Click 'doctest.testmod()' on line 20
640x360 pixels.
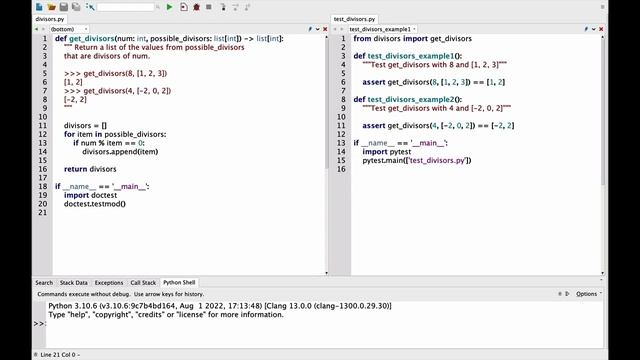[x=95, y=204]
